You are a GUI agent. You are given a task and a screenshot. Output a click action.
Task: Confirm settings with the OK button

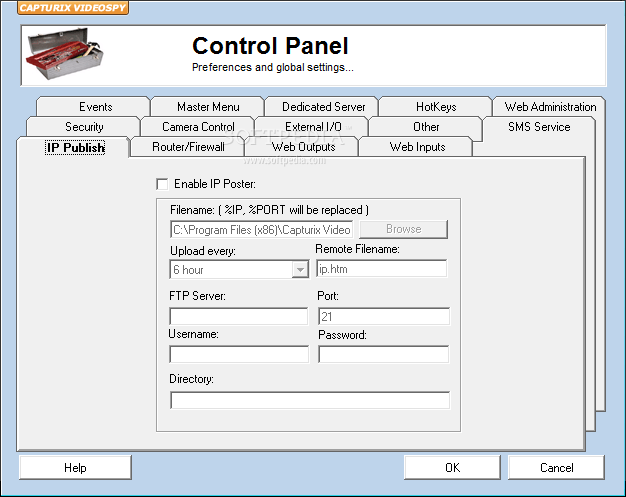click(x=452, y=467)
